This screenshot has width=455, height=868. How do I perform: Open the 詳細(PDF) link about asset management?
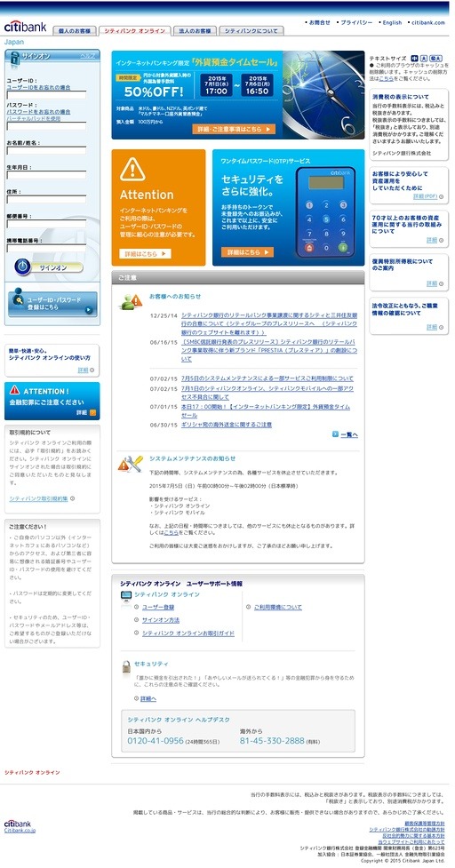(x=425, y=196)
